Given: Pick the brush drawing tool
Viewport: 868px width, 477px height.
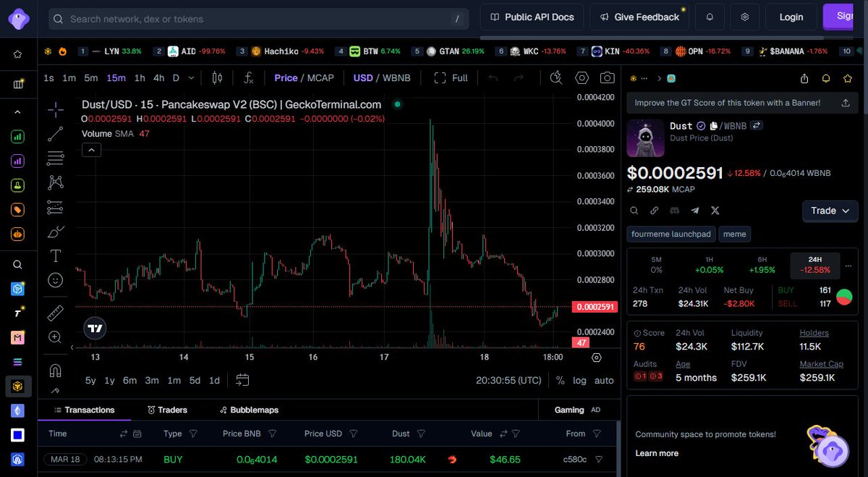Looking at the screenshot, I should coord(56,232).
